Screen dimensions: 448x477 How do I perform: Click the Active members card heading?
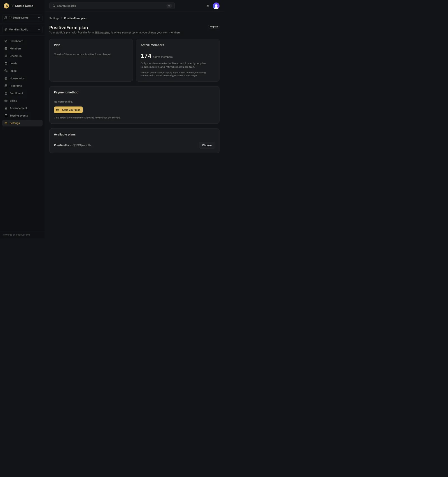(x=152, y=45)
